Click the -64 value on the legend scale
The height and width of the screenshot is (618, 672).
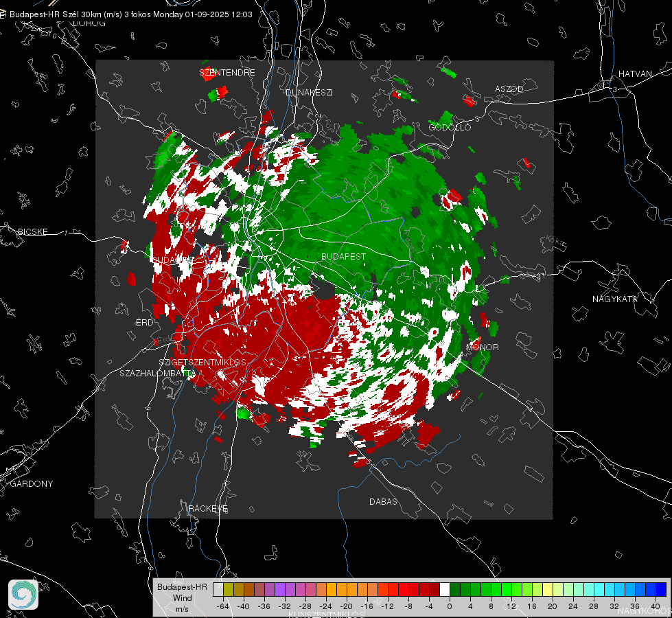point(222,606)
